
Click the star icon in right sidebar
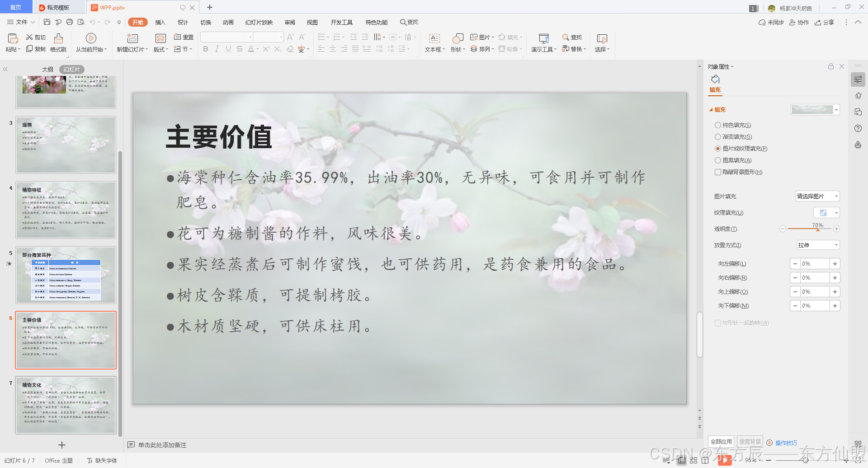pos(858,96)
